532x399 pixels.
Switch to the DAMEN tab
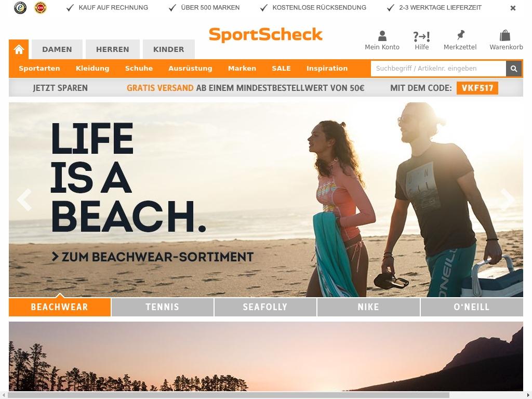point(57,49)
